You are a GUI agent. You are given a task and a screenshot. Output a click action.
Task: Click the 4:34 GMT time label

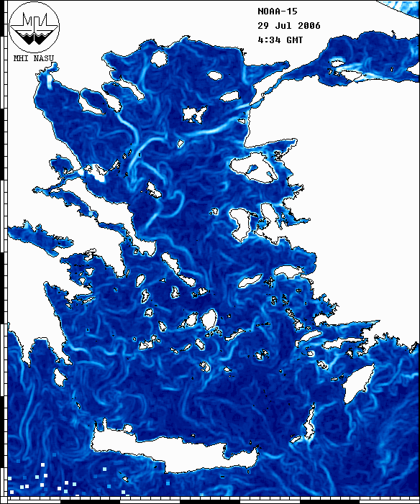point(280,40)
